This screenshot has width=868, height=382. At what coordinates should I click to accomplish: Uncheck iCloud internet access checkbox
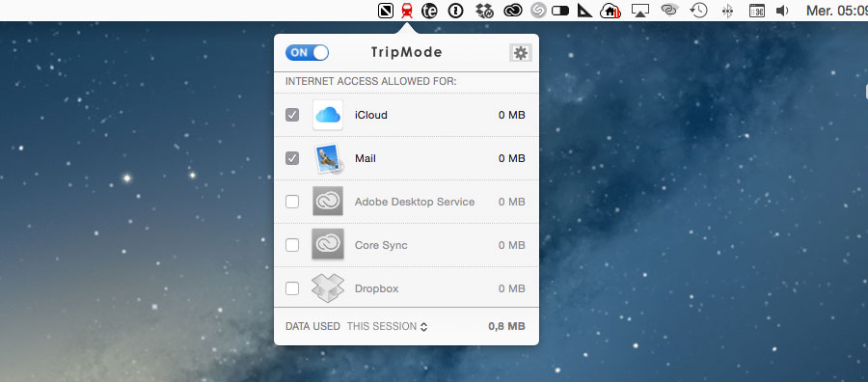coord(292,115)
